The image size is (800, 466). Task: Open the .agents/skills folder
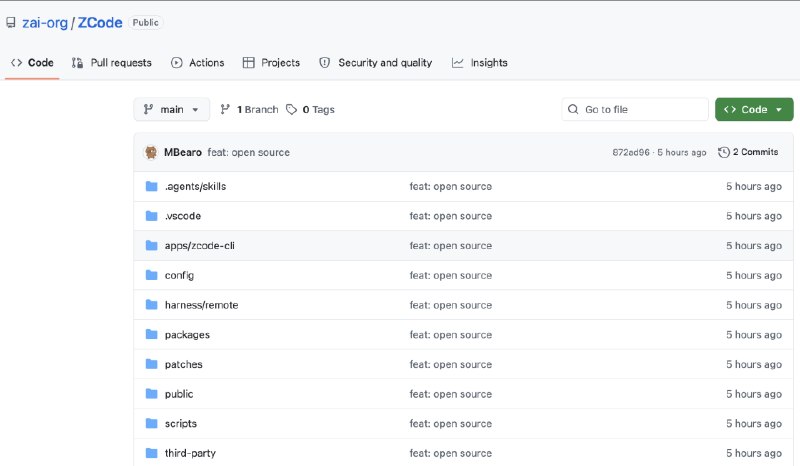tap(195, 186)
